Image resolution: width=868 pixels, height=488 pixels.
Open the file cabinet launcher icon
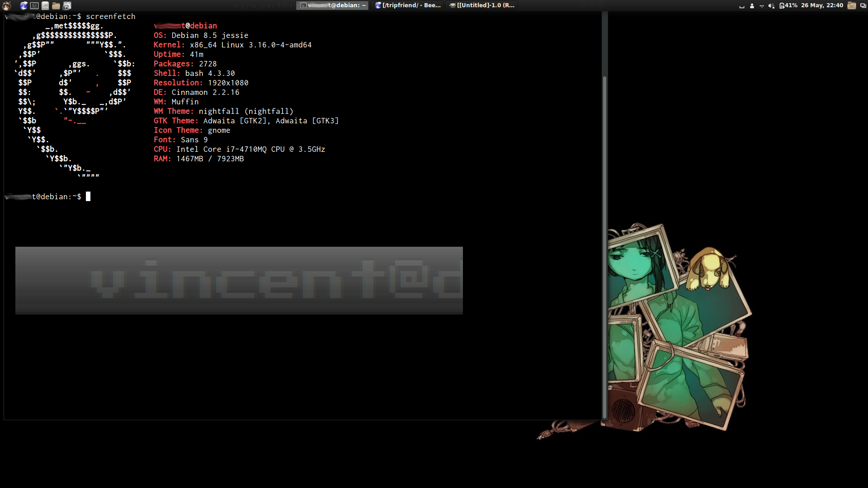click(45, 5)
